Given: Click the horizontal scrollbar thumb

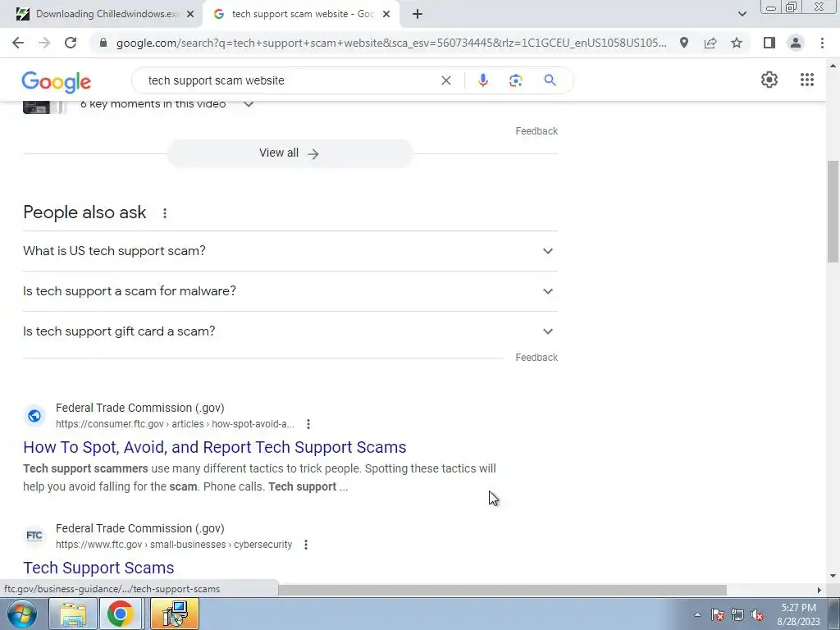Looking at the screenshot, I should click(x=502, y=590).
